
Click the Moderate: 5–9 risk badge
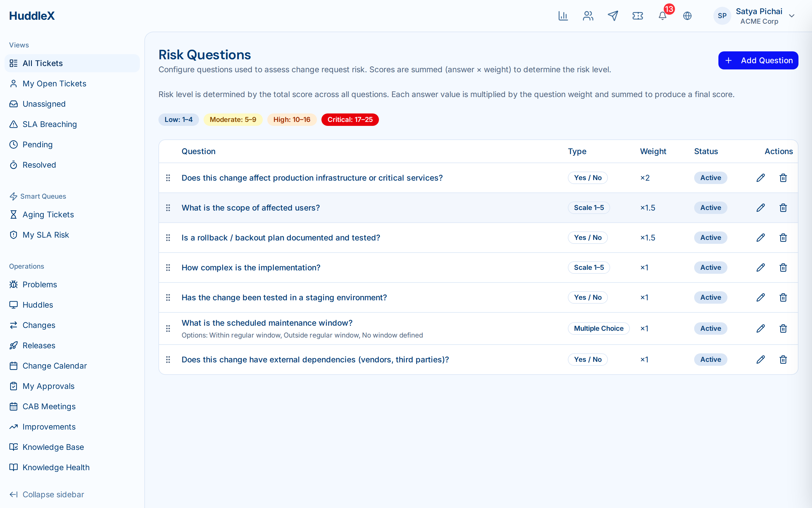click(x=233, y=120)
